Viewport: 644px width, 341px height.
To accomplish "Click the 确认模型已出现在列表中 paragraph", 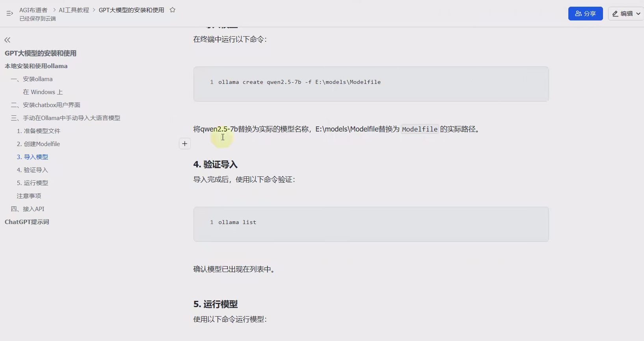I will [234, 269].
